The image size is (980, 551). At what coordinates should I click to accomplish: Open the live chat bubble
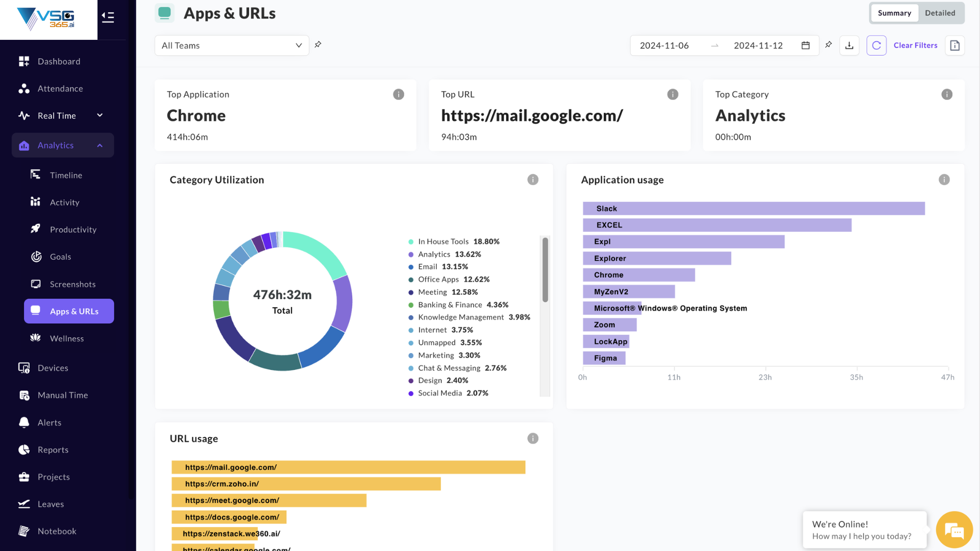pyautogui.click(x=954, y=530)
